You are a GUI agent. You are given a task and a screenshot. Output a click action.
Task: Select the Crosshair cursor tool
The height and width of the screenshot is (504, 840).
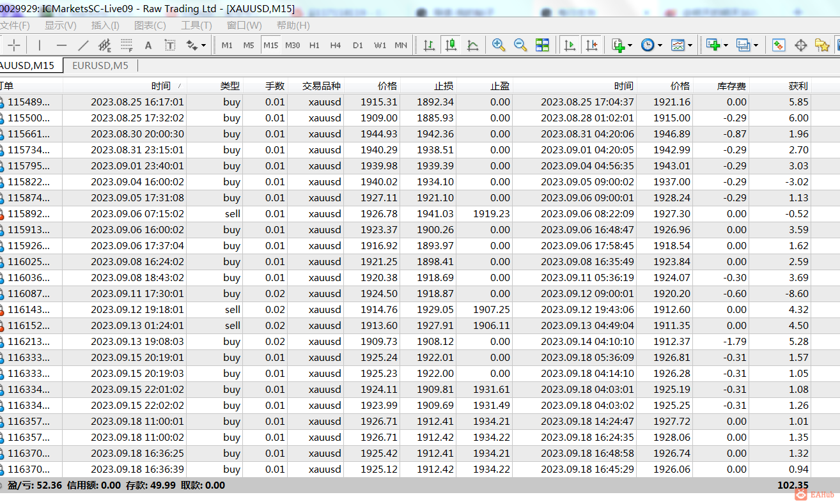[x=14, y=45]
